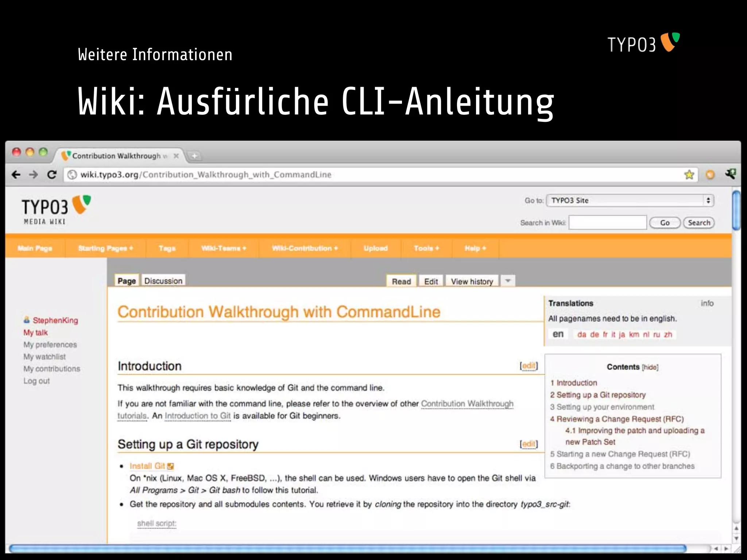Switch to the Discussion tab
The height and width of the screenshot is (560, 747).
pyautogui.click(x=163, y=281)
